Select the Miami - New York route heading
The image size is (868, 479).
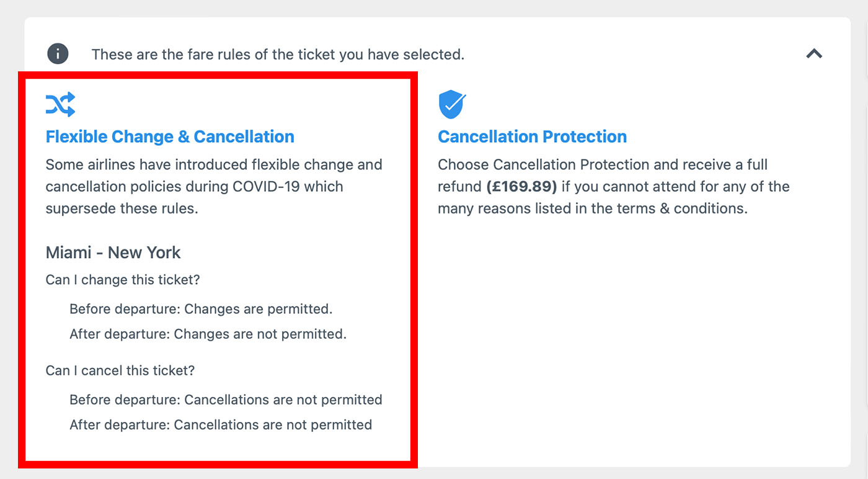(113, 252)
